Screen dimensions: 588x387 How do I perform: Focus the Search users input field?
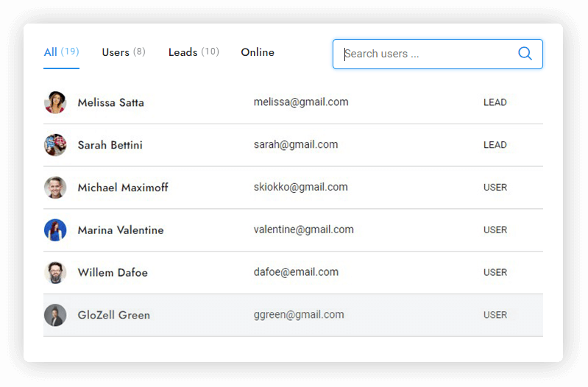pos(427,54)
